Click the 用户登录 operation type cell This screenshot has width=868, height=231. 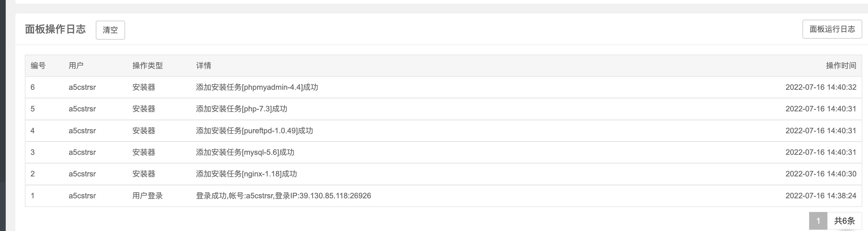click(x=147, y=196)
